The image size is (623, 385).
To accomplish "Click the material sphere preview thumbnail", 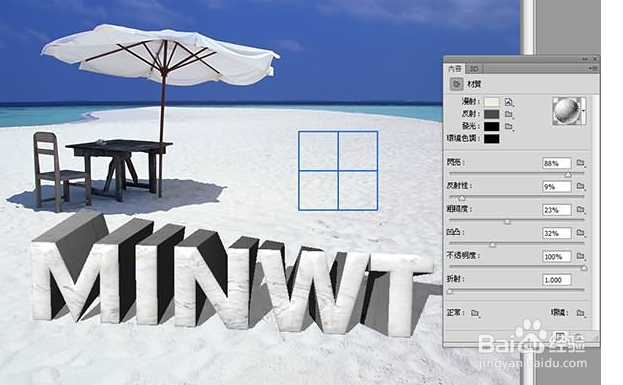I will [x=567, y=111].
